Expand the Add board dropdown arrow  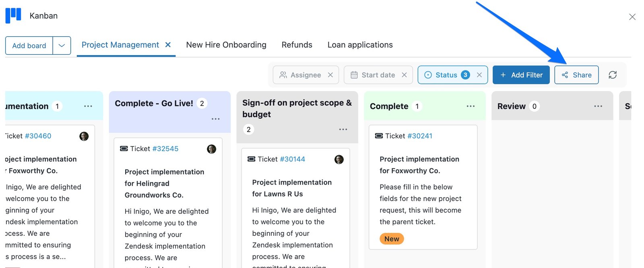pyautogui.click(x=62, y=46)
